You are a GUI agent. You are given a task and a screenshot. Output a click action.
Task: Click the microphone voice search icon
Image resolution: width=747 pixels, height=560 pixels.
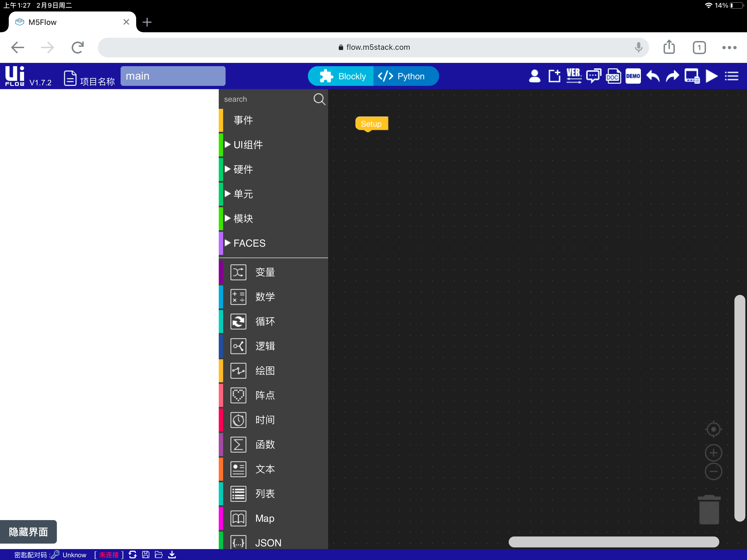click(638, 47)
